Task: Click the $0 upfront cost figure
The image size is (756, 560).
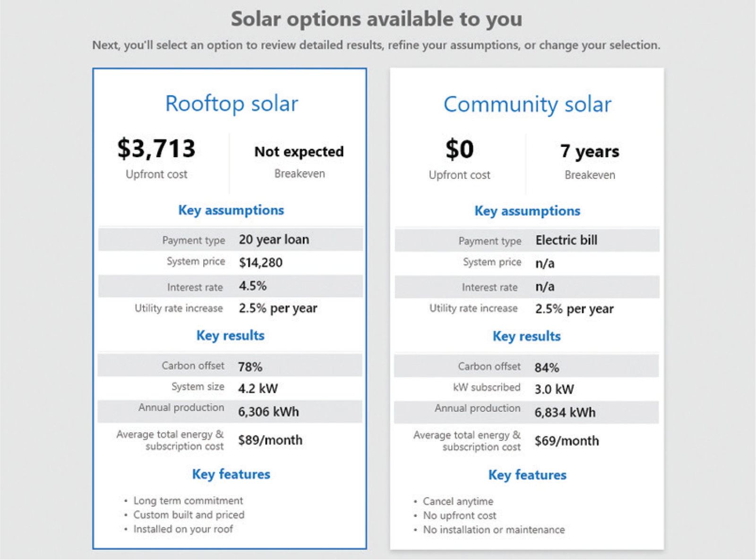Action: [x=459, y=149]
